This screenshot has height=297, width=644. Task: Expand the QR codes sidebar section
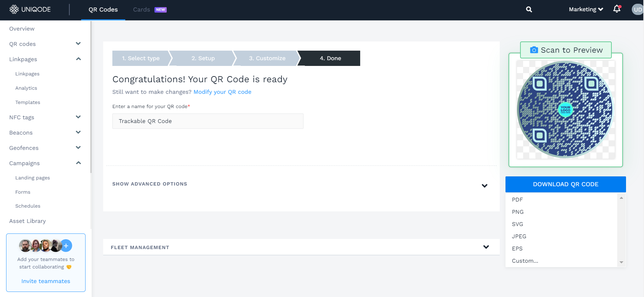point(78,44)
